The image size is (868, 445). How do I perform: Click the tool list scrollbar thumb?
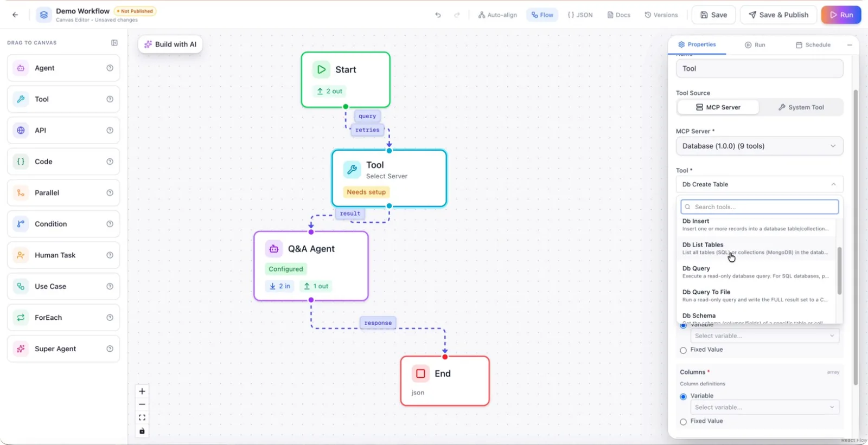[x=839, y=271]
